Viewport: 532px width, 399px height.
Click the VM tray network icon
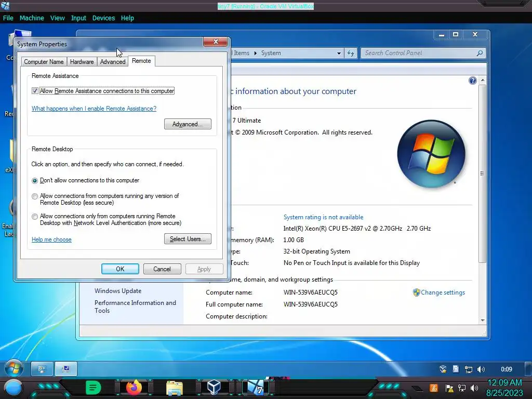pyautogui.click(x=468, y=369)
